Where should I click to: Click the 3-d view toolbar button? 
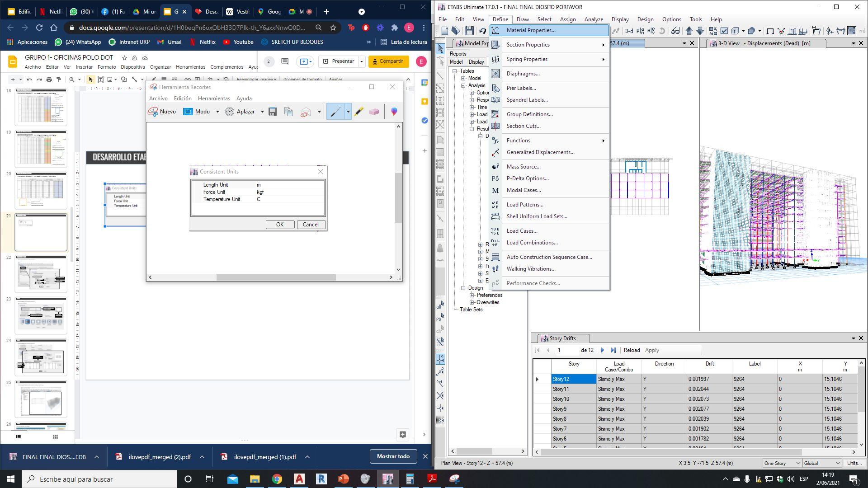(629, 31)
